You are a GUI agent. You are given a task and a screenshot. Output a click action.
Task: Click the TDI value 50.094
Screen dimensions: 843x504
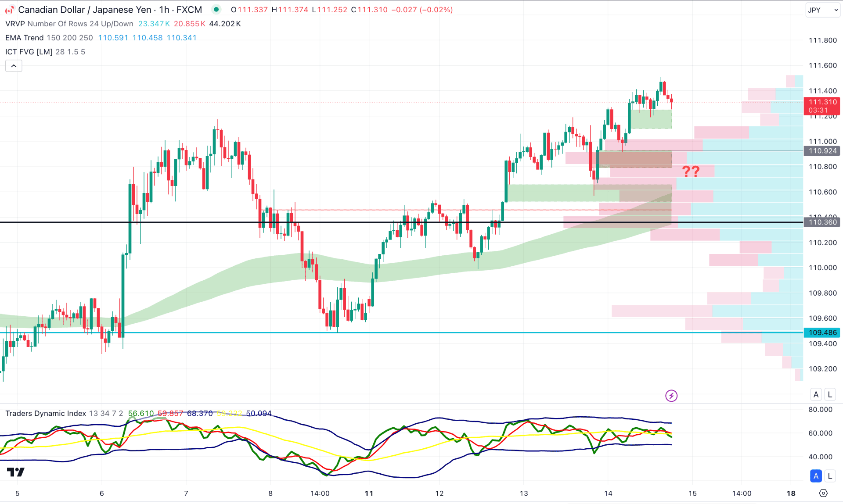(259, 413)
